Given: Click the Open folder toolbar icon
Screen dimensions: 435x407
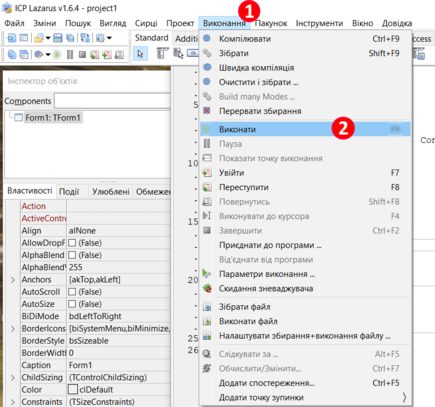Looking at the screenshot, I should (x=39, y=38).
